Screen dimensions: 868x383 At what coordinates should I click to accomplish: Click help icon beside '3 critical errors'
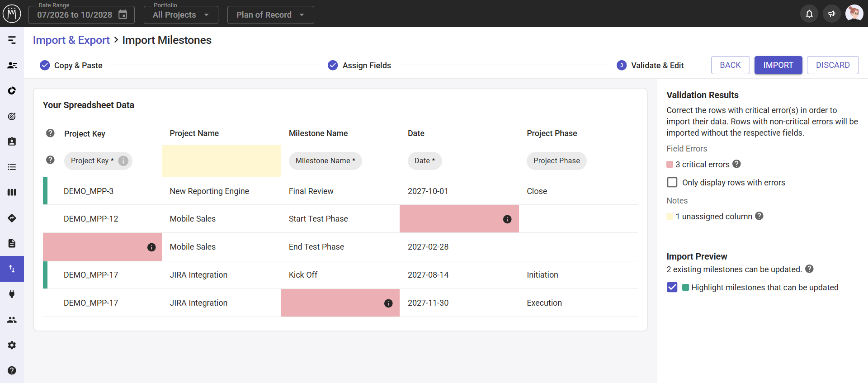736,164
